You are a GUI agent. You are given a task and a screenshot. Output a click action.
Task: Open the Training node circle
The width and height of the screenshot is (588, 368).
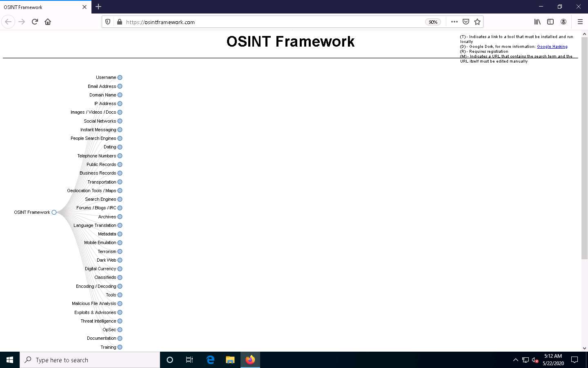120,347
